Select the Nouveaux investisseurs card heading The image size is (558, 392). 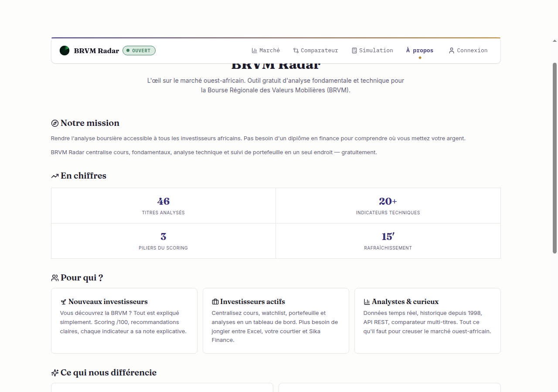108,302
